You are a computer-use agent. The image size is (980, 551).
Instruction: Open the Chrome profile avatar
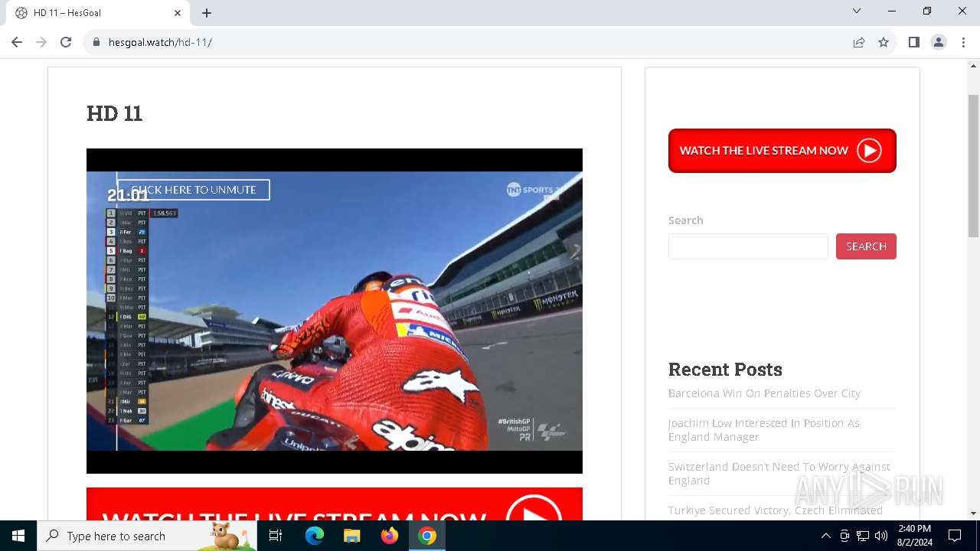tap(939, 42)
